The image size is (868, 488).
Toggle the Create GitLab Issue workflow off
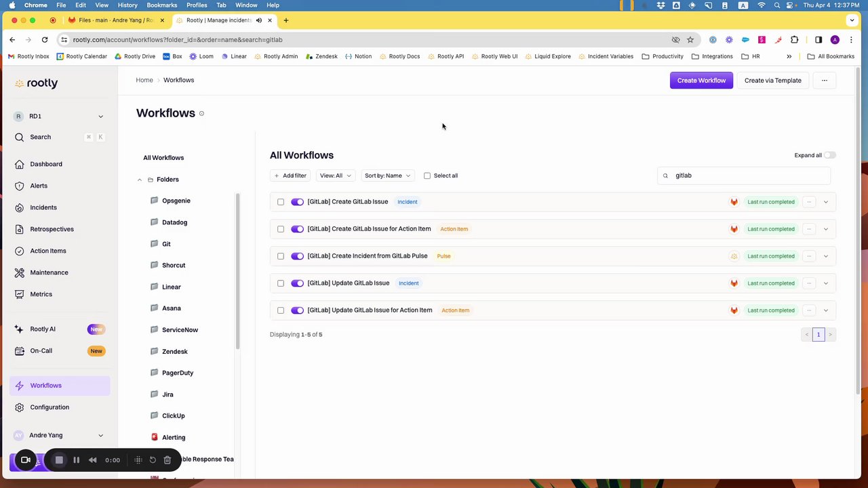point(297,202)
